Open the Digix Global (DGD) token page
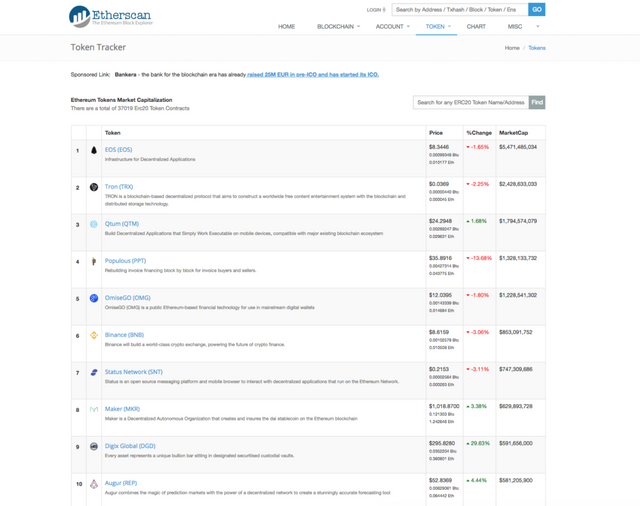640x506 pixels. 130,446
